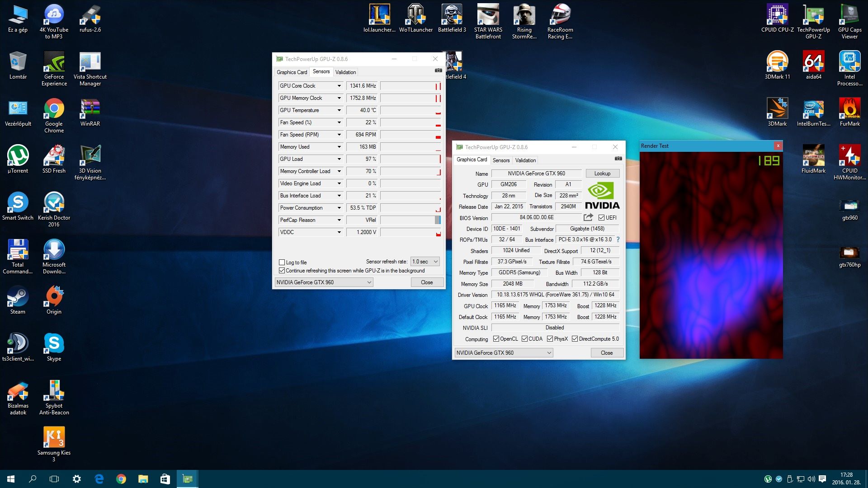Open Validation tab in right GPU-Z window
868x488 pixels.
pyautogui.click(x=525, y=160)
